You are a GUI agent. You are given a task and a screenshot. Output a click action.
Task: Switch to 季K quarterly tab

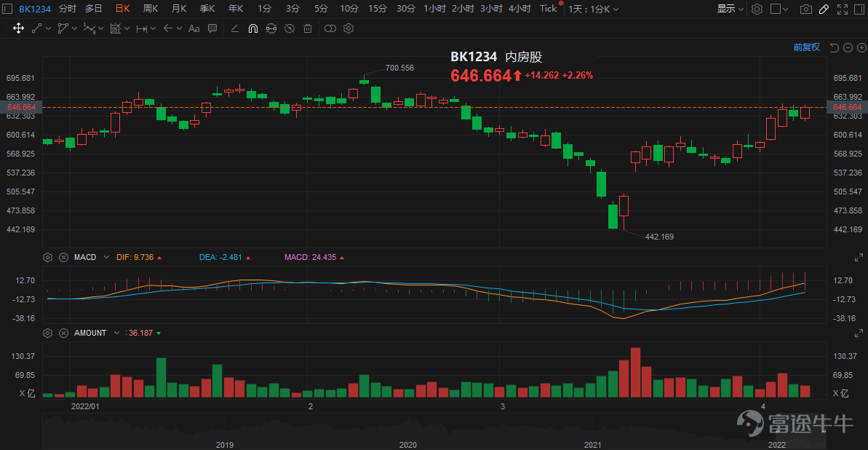coord(207,8)
